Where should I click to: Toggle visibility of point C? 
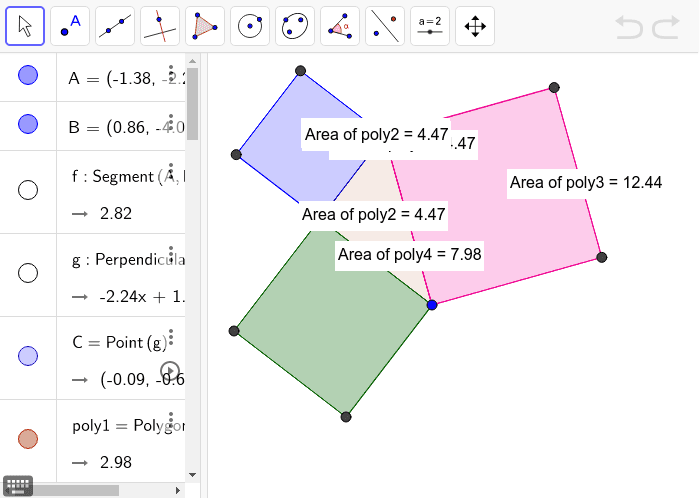[x=28, y=356]
